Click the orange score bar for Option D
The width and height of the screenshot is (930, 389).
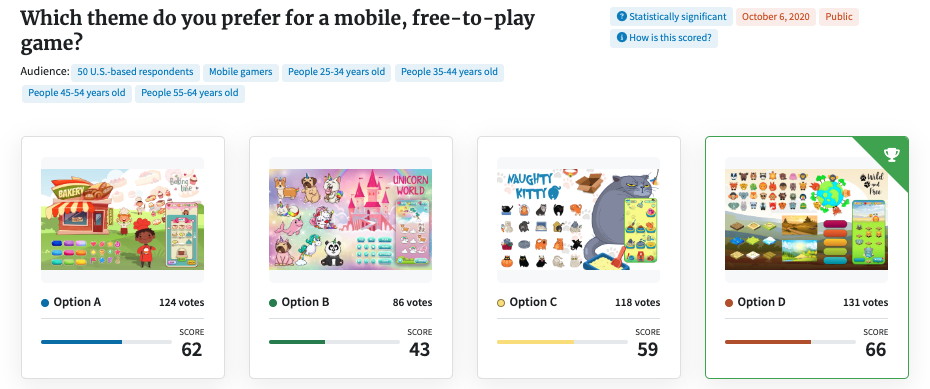coord(790,342)
